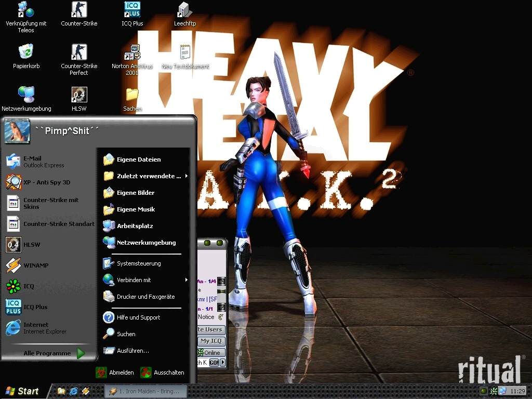Click quick launch show desktop icon
The image size is (532, 399).
click(61, 391)
